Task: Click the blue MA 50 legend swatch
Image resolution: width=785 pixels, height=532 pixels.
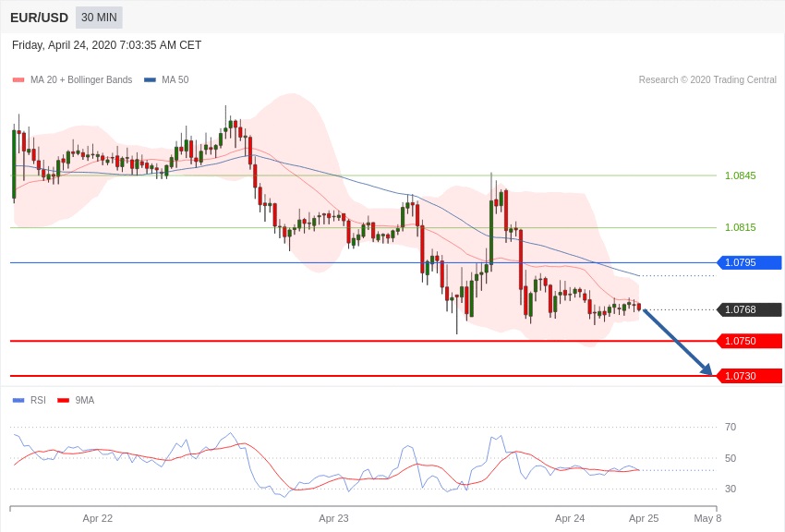Action: 150,80
